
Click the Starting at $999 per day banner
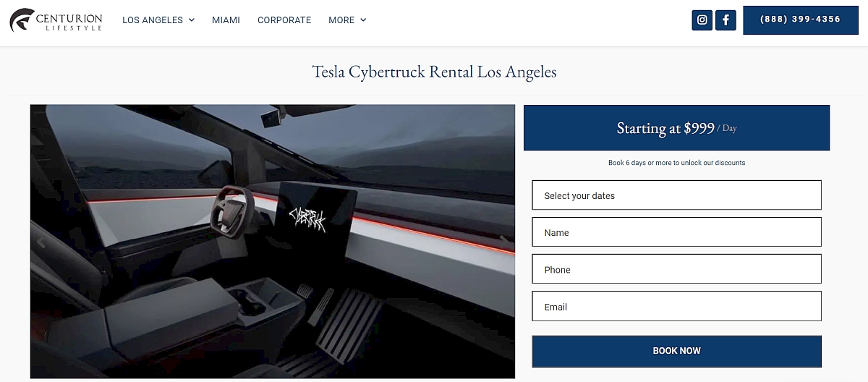pos(676,128)
